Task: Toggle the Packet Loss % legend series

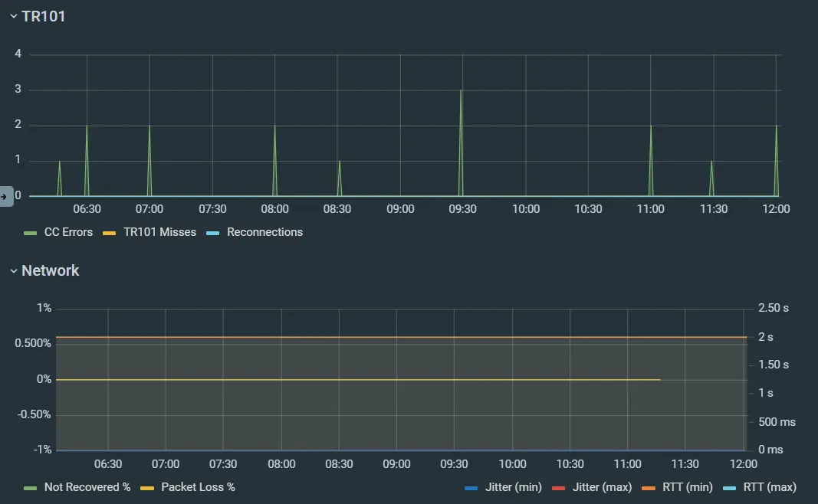Action: [x=198, y=487]
